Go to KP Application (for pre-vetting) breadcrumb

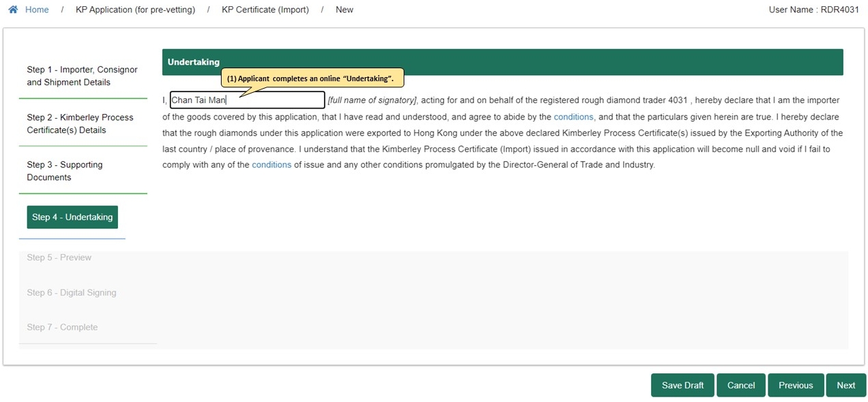[135, 10]
